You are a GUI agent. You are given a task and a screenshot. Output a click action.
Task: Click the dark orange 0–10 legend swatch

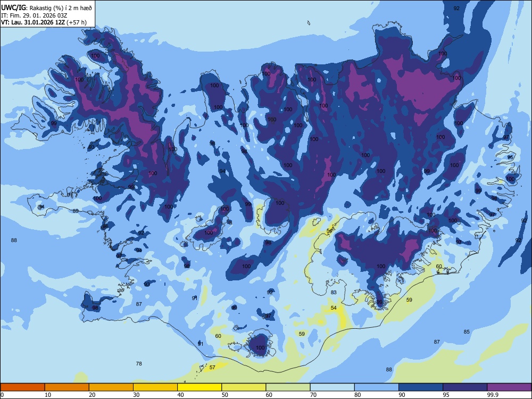(x=22, y=387)
